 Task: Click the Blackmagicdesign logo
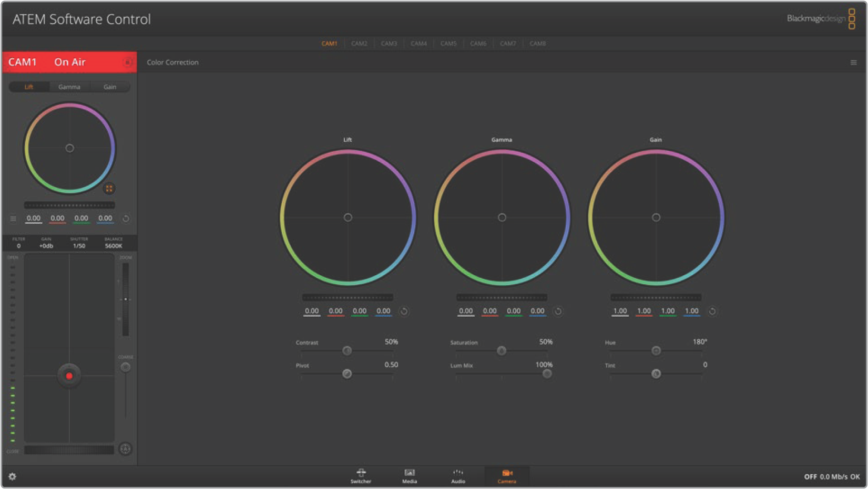(821, 19)
